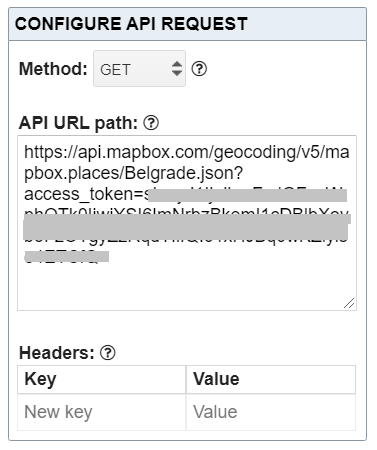Click the resize handle of URL textarea
Screen dimensions: 377x450
(349, 303)
